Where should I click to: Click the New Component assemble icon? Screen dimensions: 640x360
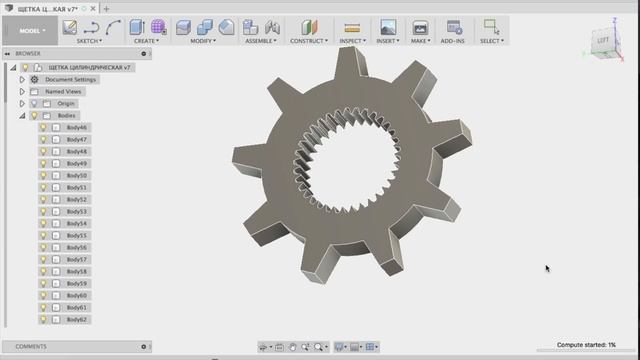coord(250,27)
